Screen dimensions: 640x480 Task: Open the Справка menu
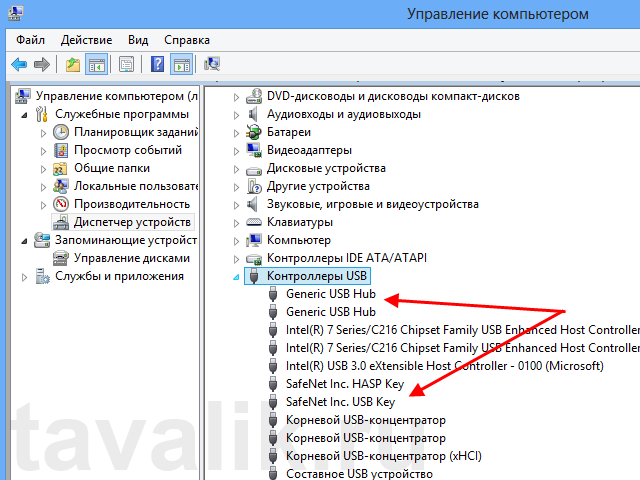pos(186,39)
